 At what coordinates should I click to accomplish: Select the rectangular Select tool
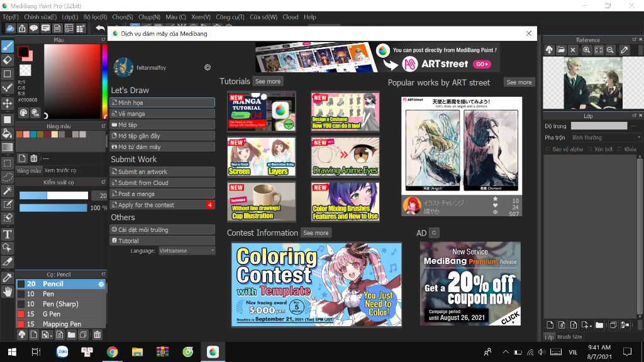pyautogui.click(x=8, y=163)
